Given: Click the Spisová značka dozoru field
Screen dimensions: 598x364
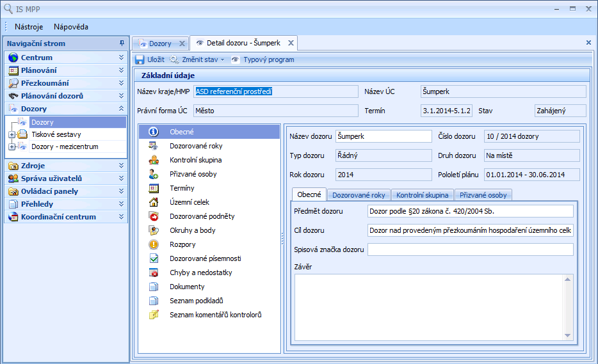Looking at the screenshot, I should (x=470, y=249).
